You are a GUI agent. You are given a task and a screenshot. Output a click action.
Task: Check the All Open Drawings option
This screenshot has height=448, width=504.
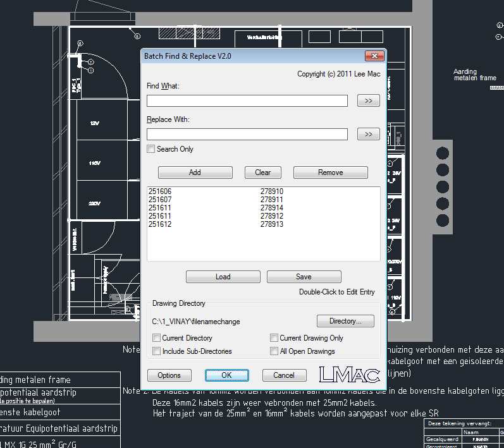[274, 351]
